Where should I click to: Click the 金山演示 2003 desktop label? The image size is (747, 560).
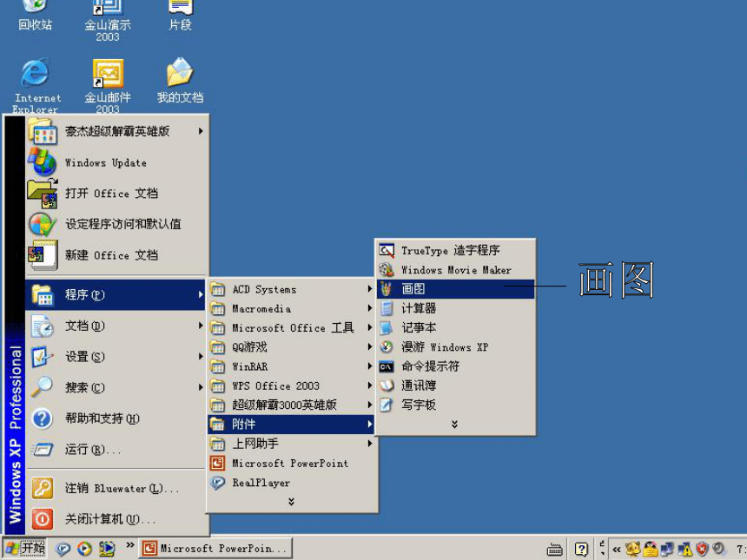click(108, 30)
